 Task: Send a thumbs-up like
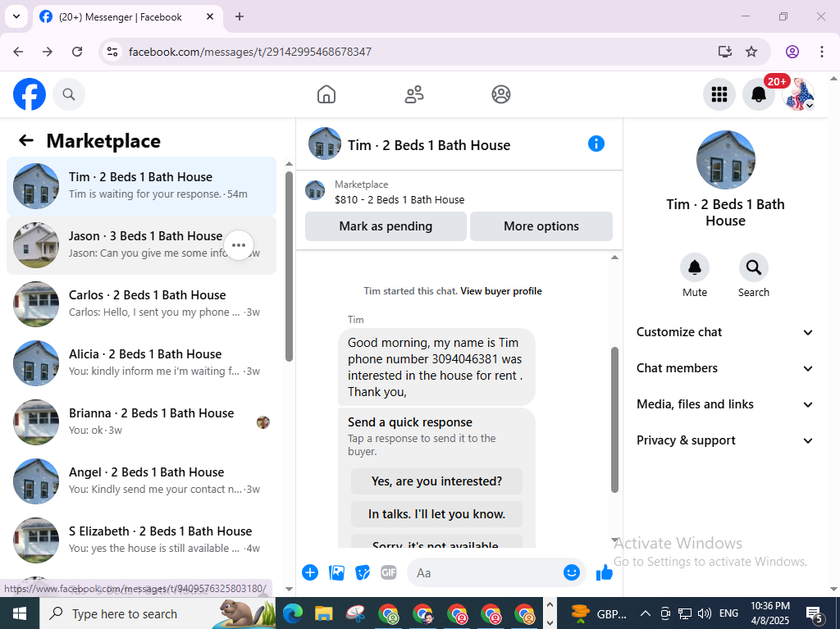pos(605,572)
